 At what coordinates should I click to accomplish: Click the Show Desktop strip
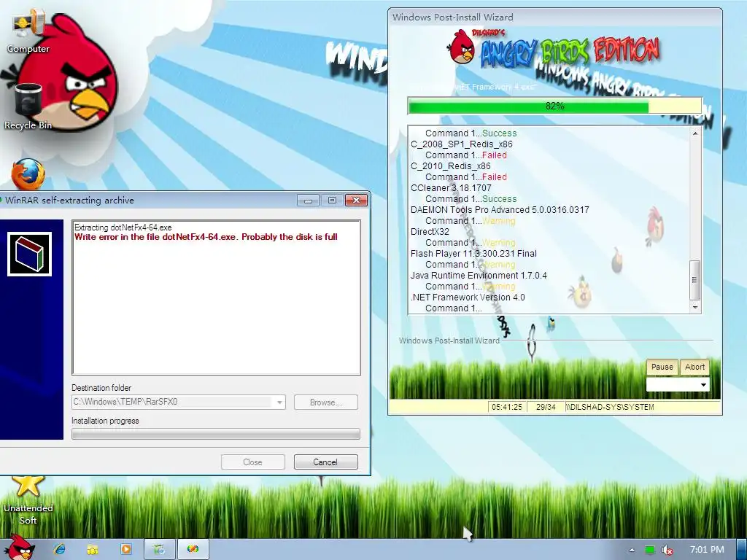click(741, 550)
